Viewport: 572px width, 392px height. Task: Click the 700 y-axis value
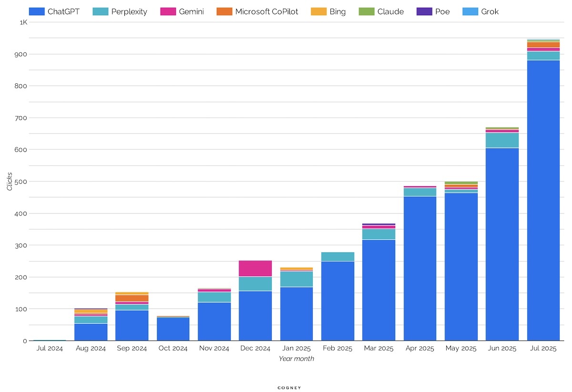pos(21,118)
